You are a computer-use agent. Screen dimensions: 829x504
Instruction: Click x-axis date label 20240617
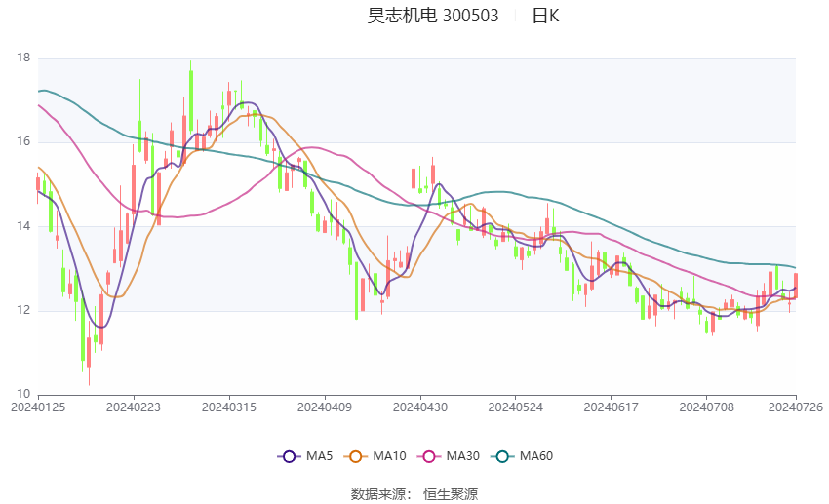pos(612,407)
